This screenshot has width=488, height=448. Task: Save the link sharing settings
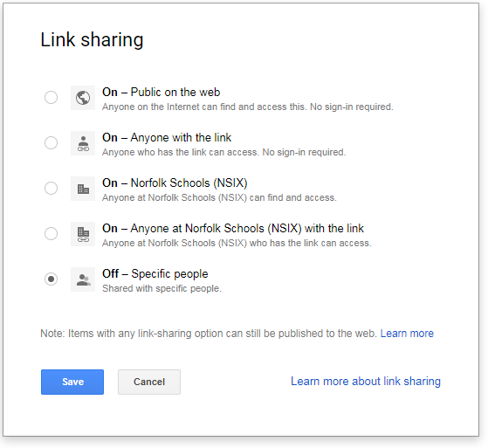72,382
